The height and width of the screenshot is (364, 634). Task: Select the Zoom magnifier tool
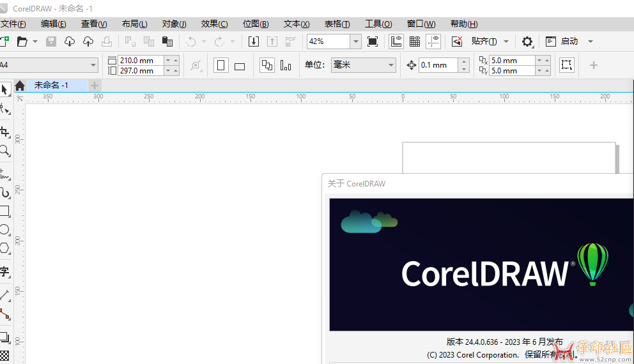point(4,151)
